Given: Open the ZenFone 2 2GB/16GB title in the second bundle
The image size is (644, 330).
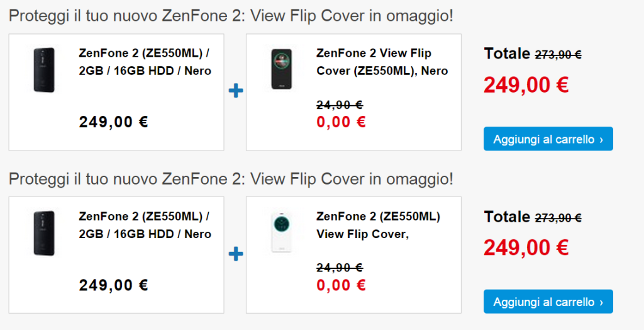Looking at the screenshot, I should [x=145, y=225].
